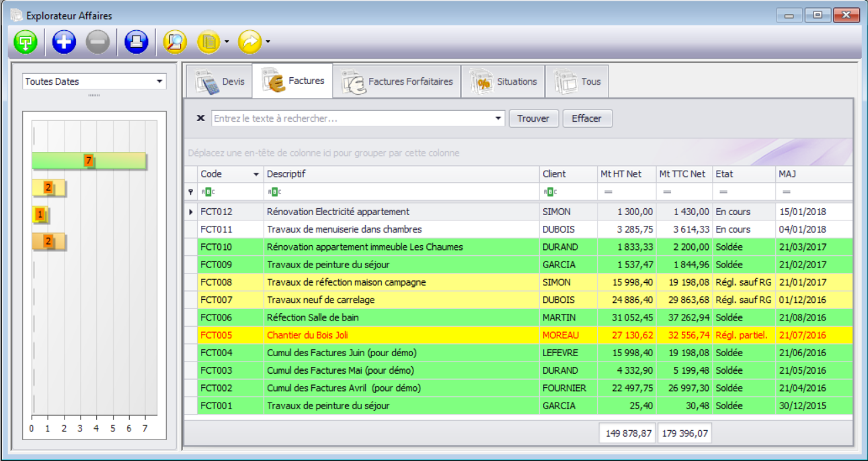This screenshot has height=461, width=868.
Task: Click 'Rénovation appartement immeuble Les Chaumes' cell
Action: pos(401,247)
